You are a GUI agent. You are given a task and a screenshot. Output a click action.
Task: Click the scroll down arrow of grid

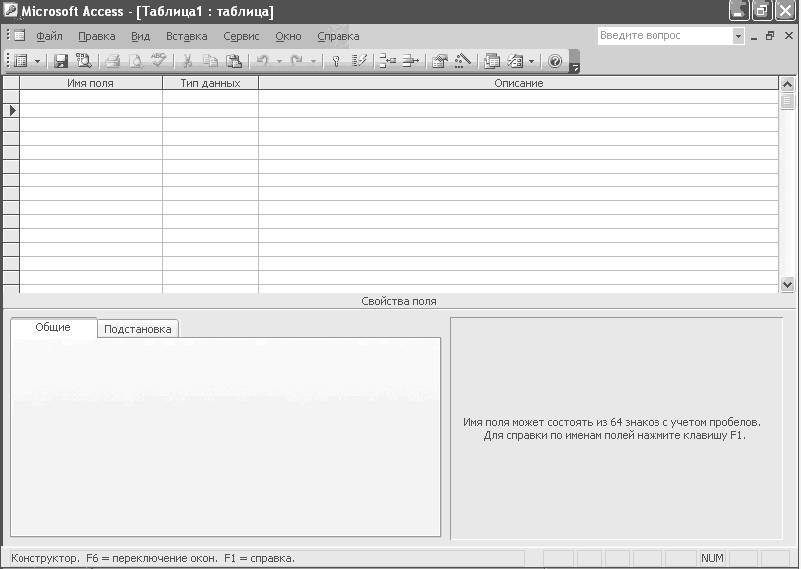[787, 285]
